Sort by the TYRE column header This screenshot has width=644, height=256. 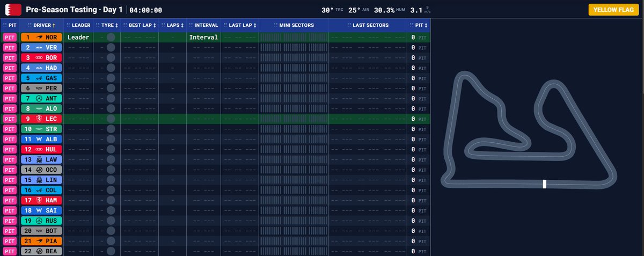[x=107, y=25]
